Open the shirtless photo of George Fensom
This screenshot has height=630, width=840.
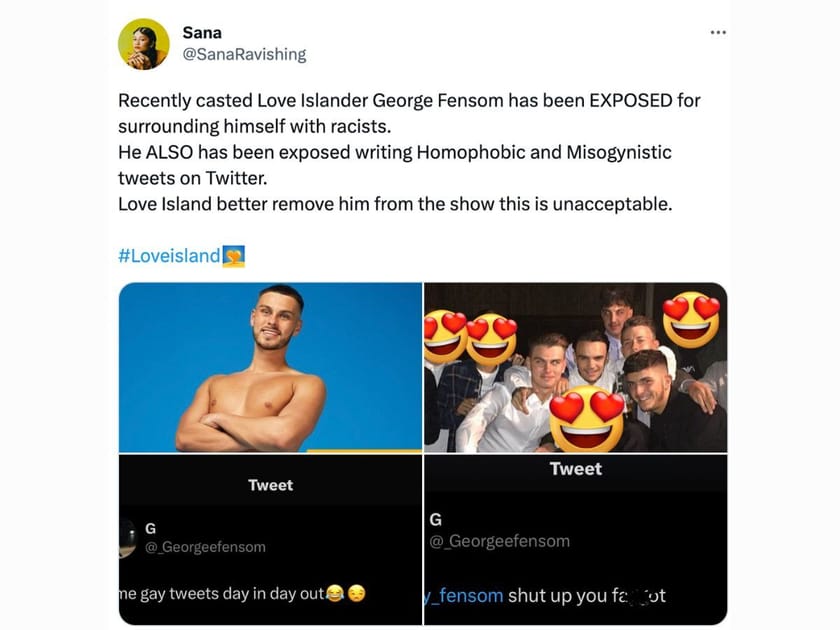(270, 366)
